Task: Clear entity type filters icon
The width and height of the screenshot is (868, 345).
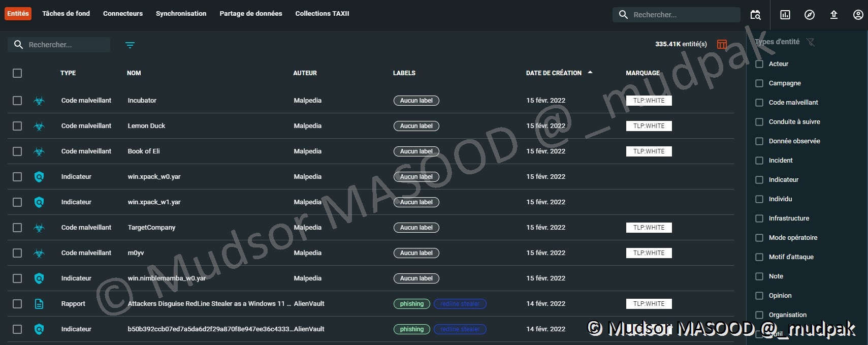Action: [811, 42]
